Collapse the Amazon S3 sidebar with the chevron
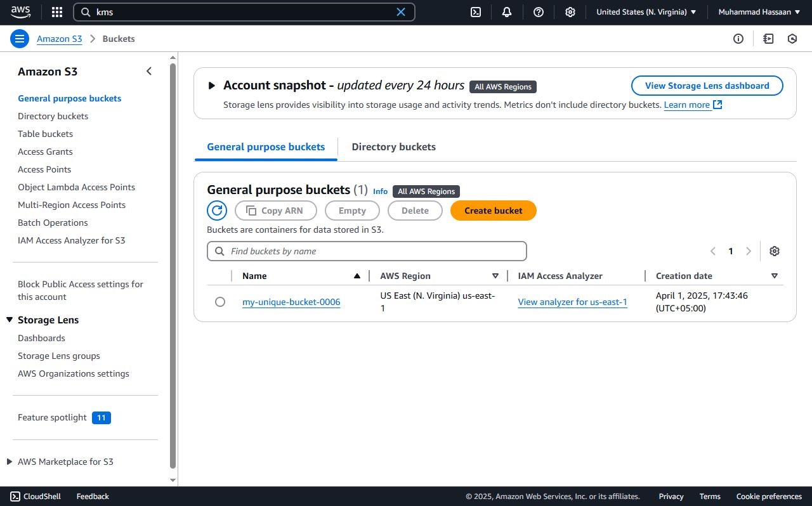The height and width of the screenshot is (506, 812). pyautogui.click(x=149, y=71)
